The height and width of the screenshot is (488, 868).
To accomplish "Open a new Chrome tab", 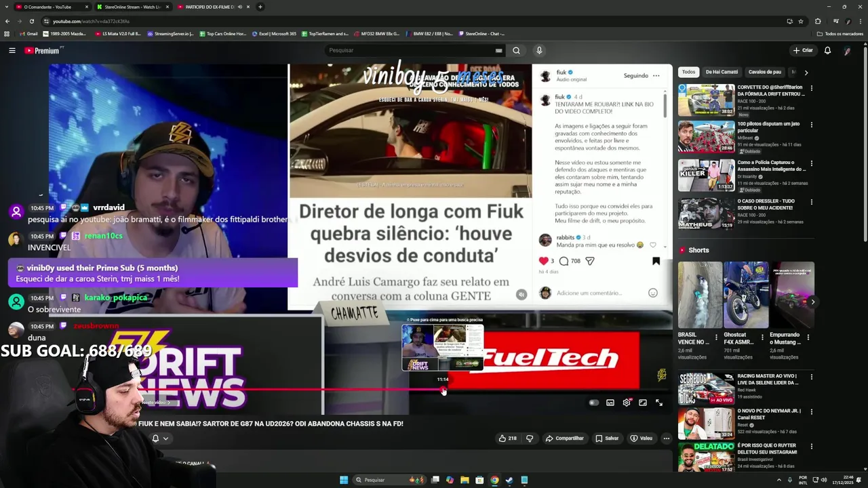I will click(260, 7).
